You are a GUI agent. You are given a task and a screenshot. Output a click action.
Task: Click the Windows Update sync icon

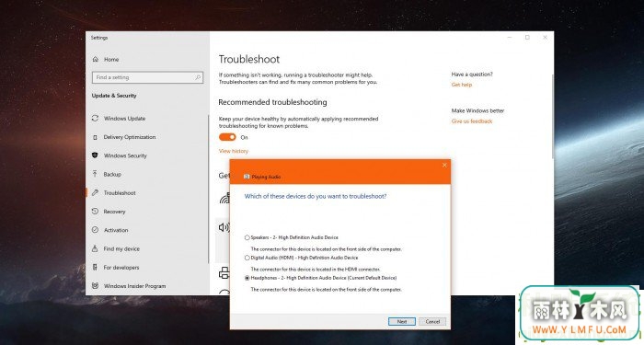pos(96,119)
